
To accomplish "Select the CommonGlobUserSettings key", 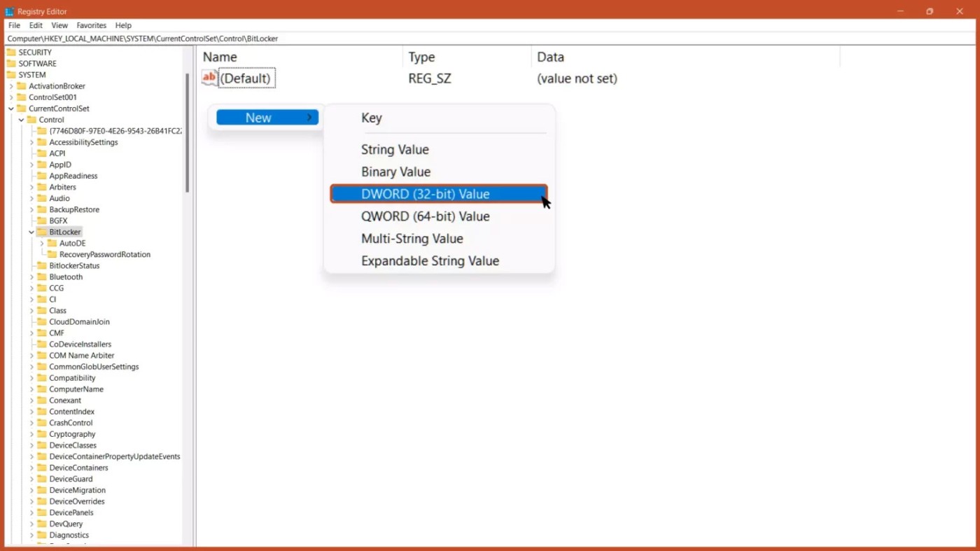I will coord(94,366).
